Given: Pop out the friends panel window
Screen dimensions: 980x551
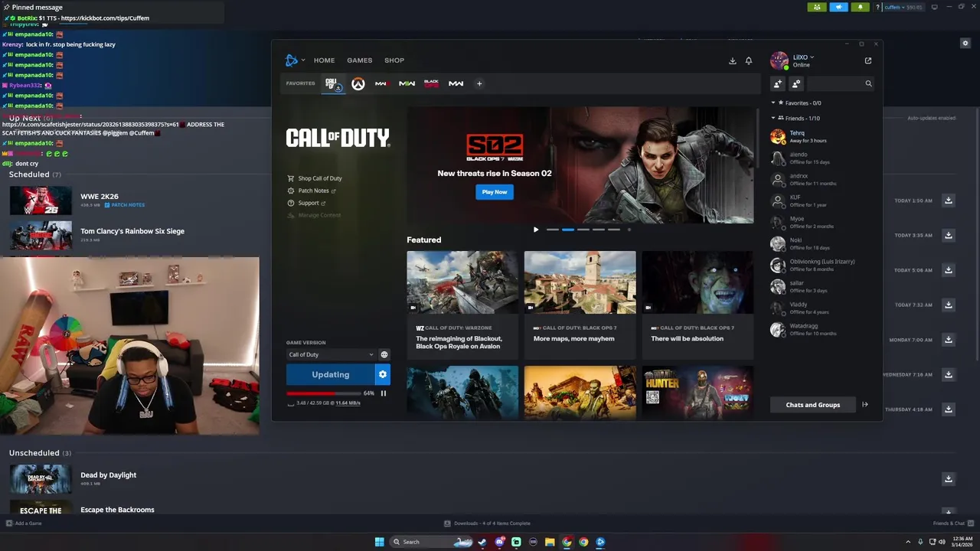Looking at the screenshot, I should [867, 60].
